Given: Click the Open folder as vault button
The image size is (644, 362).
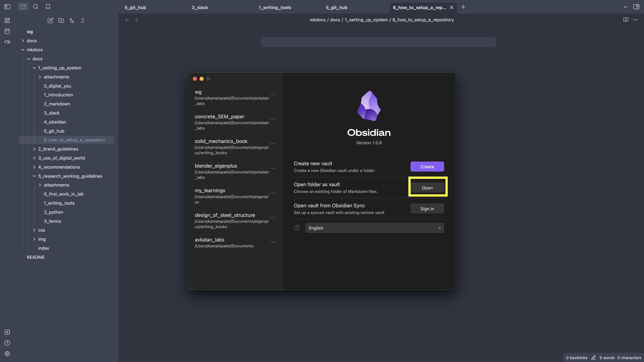Looking at the screenshot, I should pos(427,188).
